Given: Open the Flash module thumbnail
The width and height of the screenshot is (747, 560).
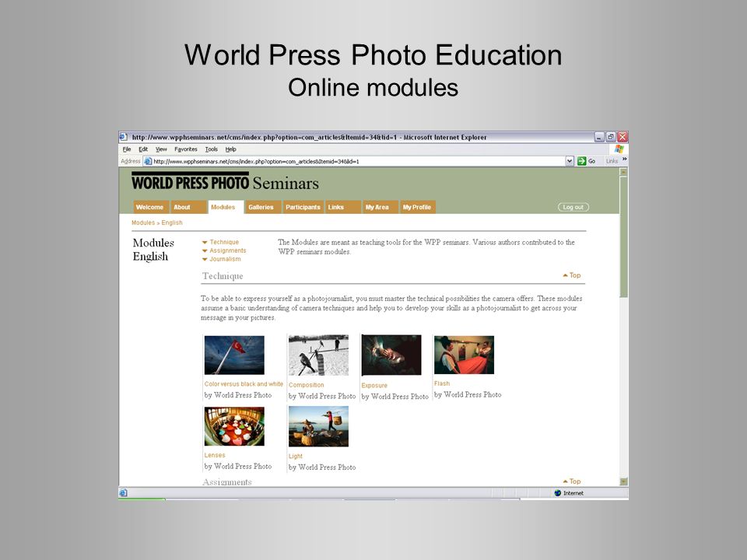Looking at the screenshot, I should (x=464, y=355).
